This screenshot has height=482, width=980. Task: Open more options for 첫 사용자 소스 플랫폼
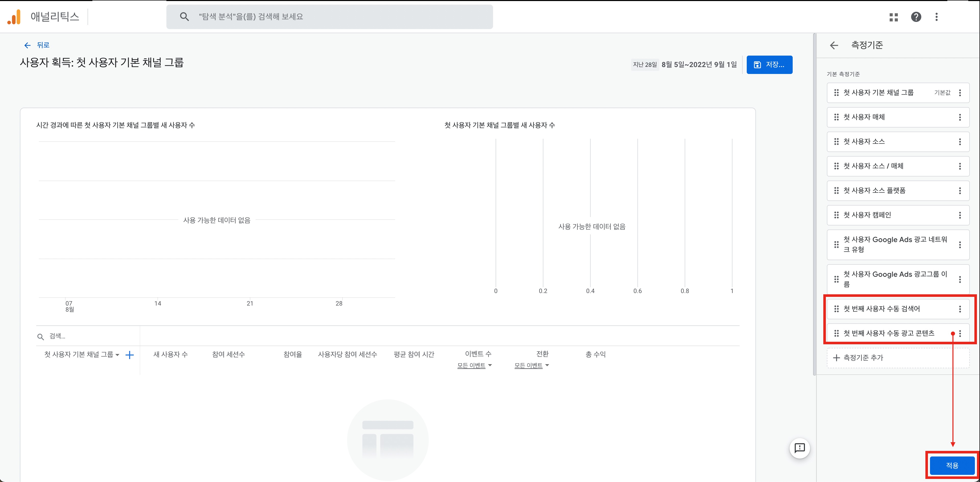960,191
